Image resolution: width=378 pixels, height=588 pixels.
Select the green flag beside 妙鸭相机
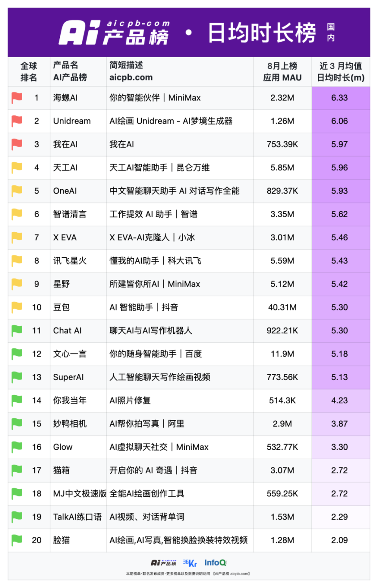(17, 423)
